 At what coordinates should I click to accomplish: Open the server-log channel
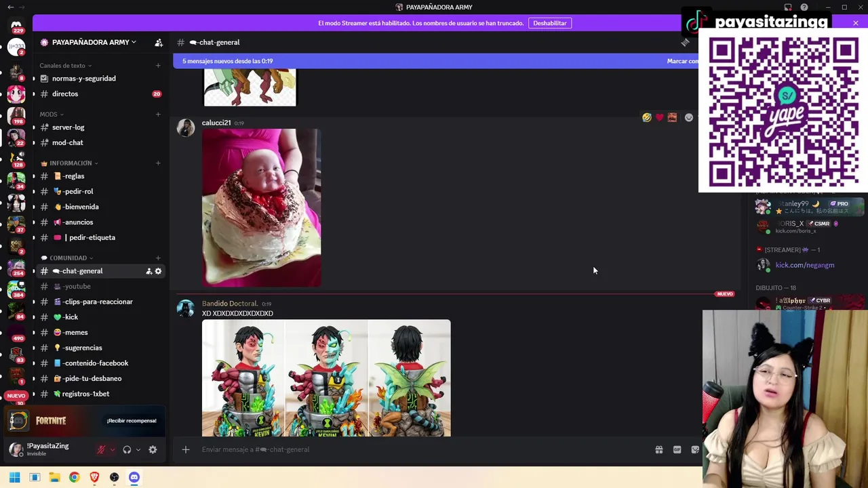(100, 127)
